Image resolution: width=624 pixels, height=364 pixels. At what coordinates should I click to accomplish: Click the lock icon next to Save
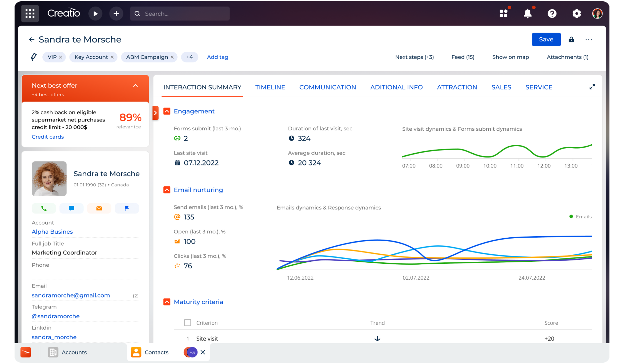point(571,40)
